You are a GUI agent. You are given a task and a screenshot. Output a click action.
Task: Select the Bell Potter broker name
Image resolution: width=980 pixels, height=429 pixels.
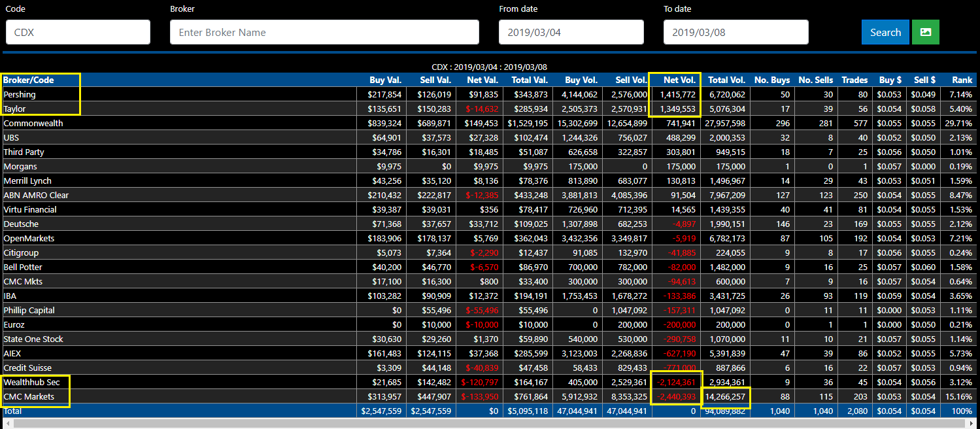click(24, 267)
